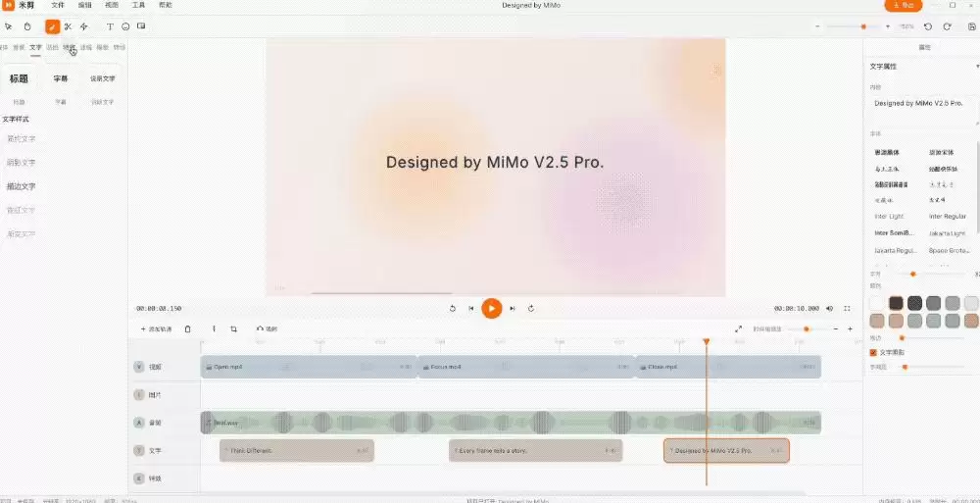The image size is (980, 503).
Task: Open the 文件 menu
Action: (58, 5)
